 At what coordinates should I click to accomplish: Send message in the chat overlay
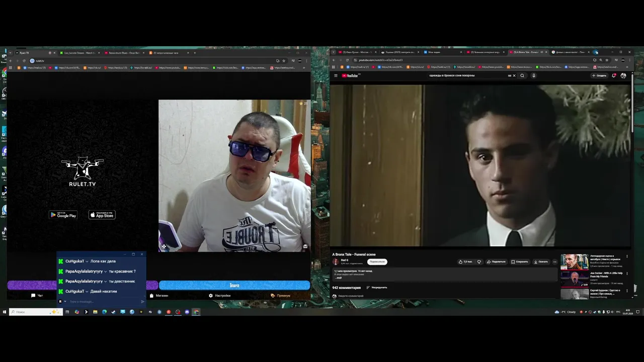click(142, 302)
